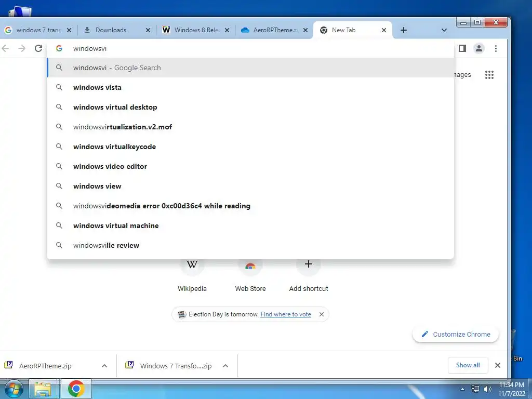
Task: Open the profile avatar icon
Action: click(478, 48)
